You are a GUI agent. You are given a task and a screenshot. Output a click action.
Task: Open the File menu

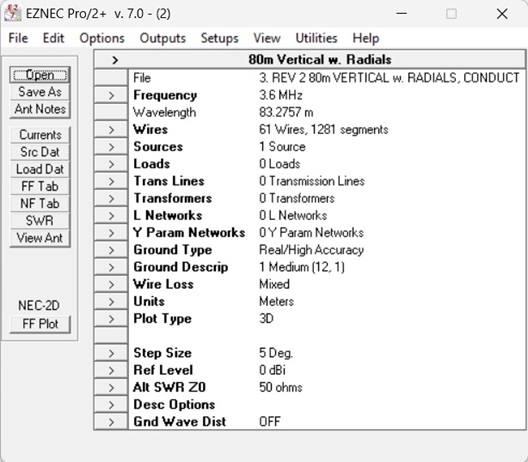18,38
